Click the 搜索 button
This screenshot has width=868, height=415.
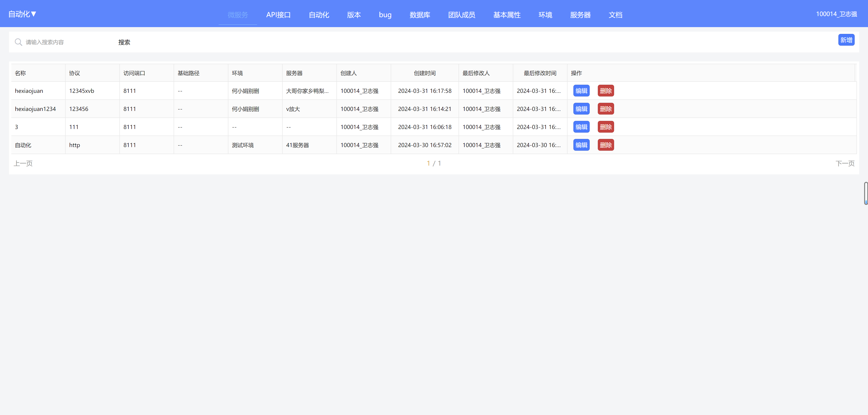click(124, 42)
